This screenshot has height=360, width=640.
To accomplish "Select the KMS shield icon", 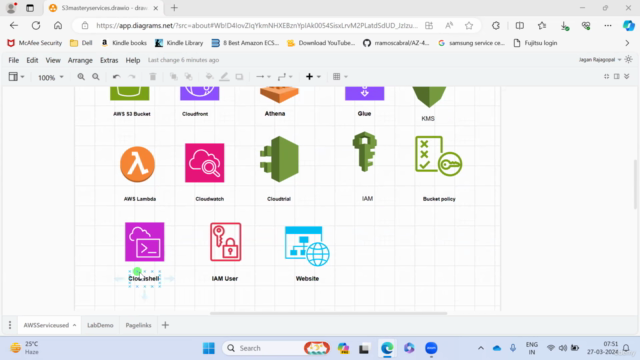I will click(x=429, y=97).
